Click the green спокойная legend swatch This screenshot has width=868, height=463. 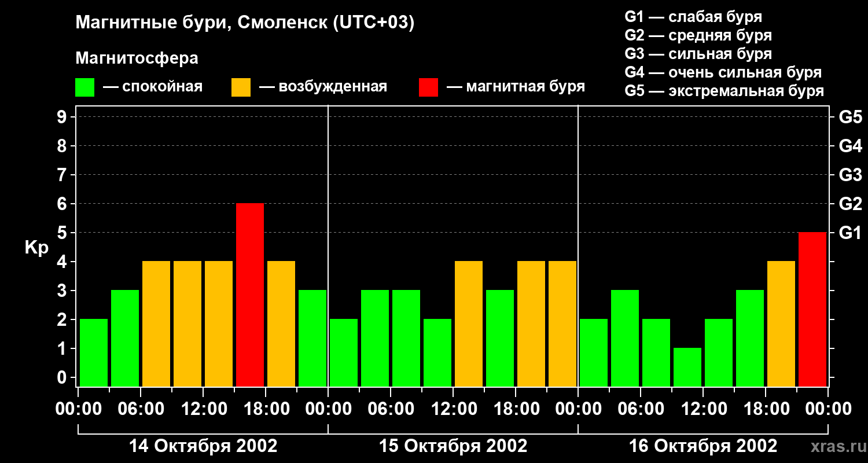[x=84, y=87]
